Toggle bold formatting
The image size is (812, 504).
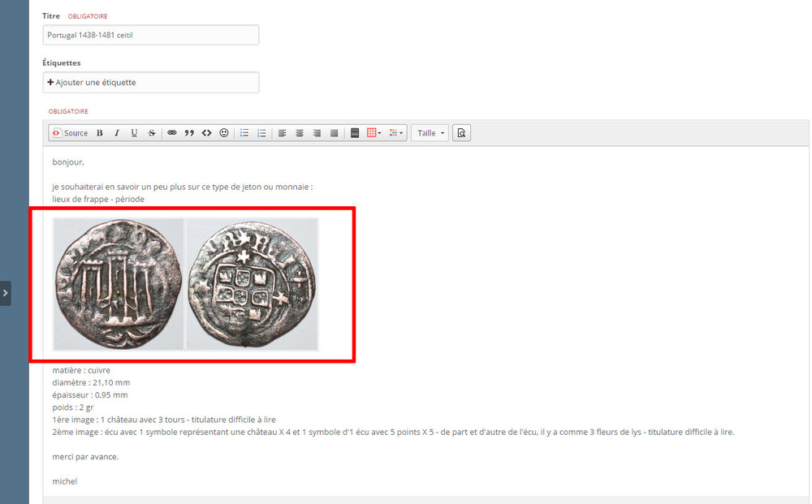(100, 133)
